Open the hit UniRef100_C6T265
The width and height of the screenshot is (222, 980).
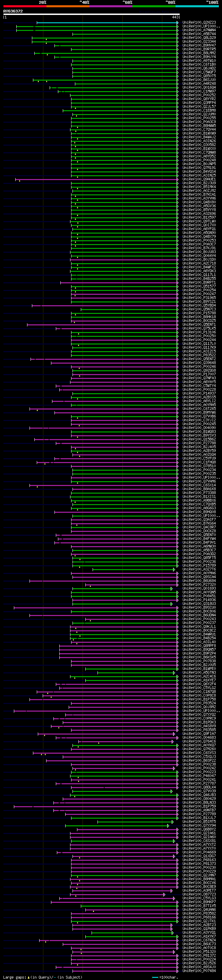pos(199,409)
